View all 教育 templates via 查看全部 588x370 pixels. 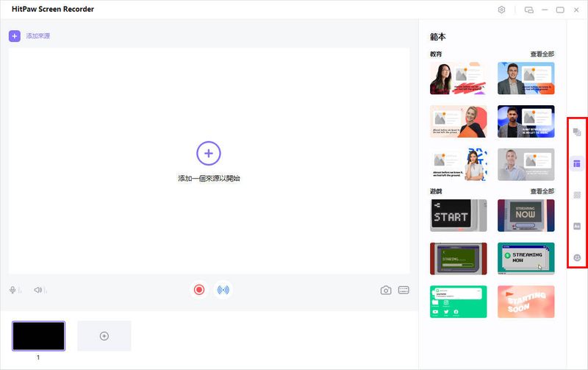(x=542, y=54)
